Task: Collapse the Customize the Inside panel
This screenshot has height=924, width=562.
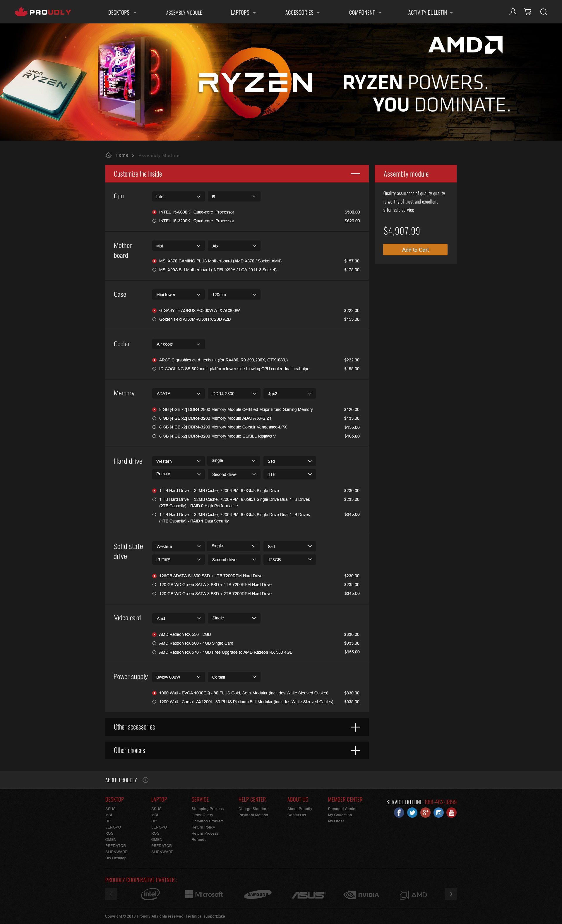Action: click(x=355, y=174)
